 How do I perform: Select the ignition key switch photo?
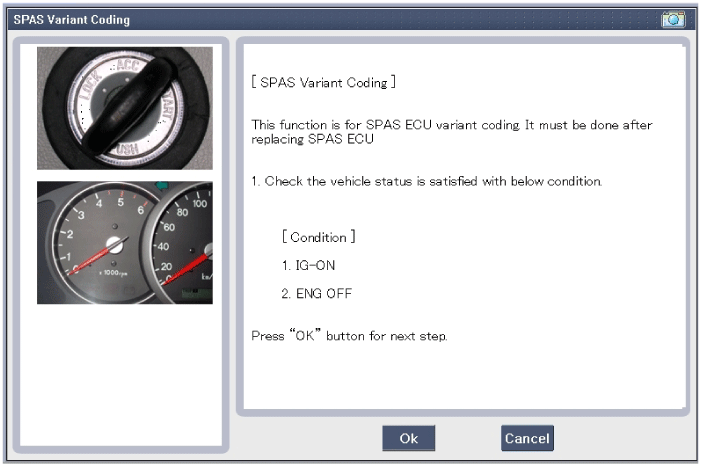[x=124, y=108]
